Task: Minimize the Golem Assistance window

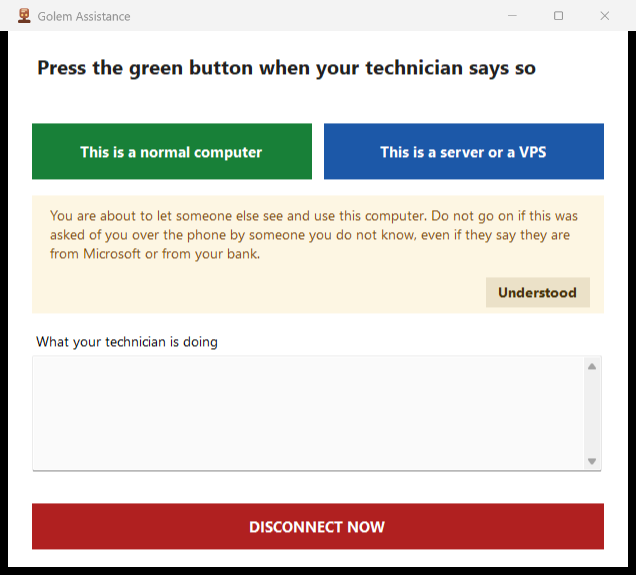Action: [x=512, y=16]
